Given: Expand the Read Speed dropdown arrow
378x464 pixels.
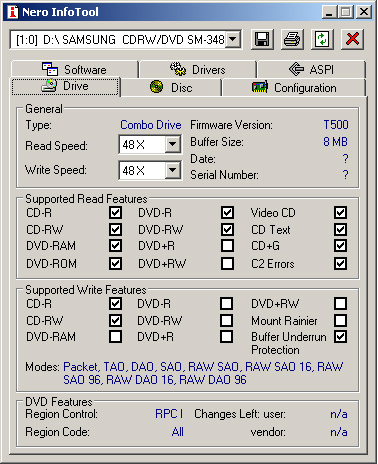Looking at the screenshot, I should (172, 144).
